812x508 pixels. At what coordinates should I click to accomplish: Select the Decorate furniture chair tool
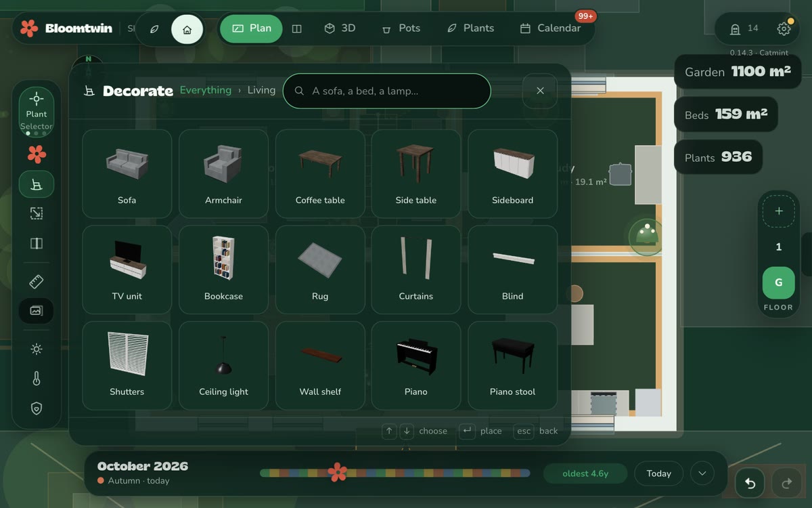tap(37, 184)
